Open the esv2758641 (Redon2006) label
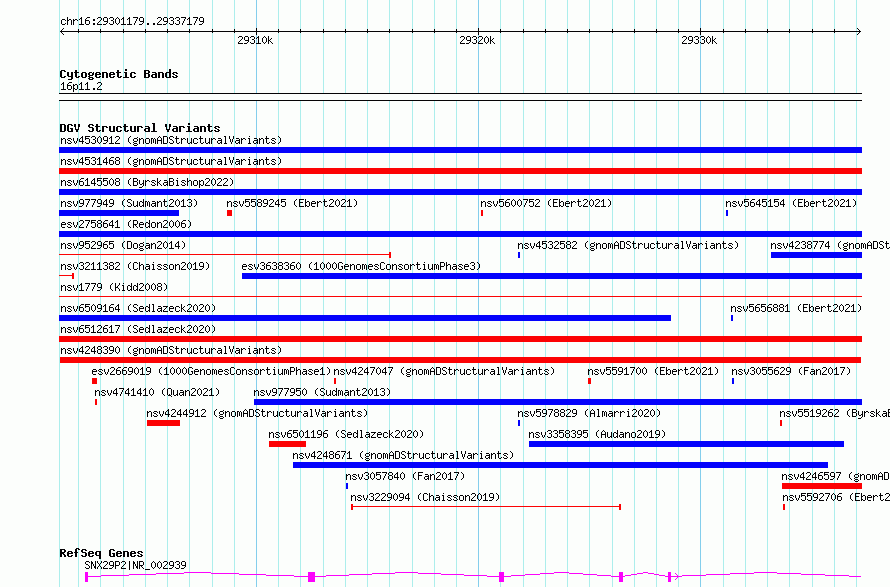Screen dimensions: 890x587 click(x=126, y=224)
